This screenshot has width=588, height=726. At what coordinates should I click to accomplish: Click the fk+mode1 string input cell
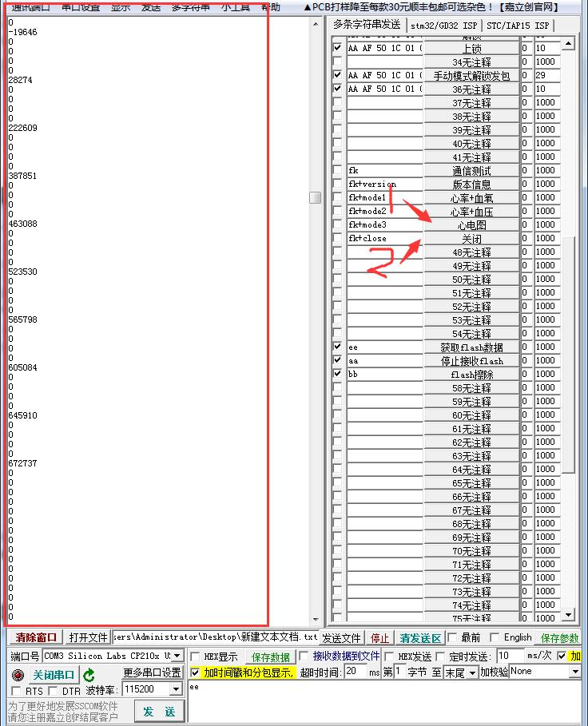click(385, 198)
